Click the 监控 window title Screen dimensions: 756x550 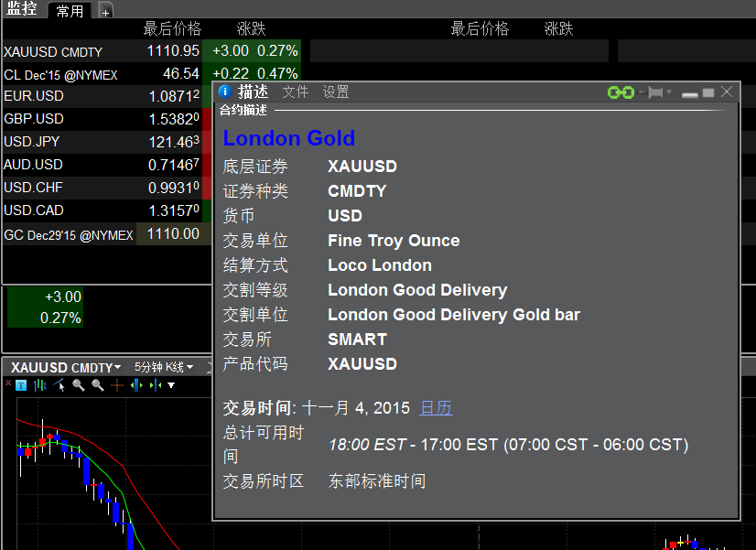pos(22,8)
